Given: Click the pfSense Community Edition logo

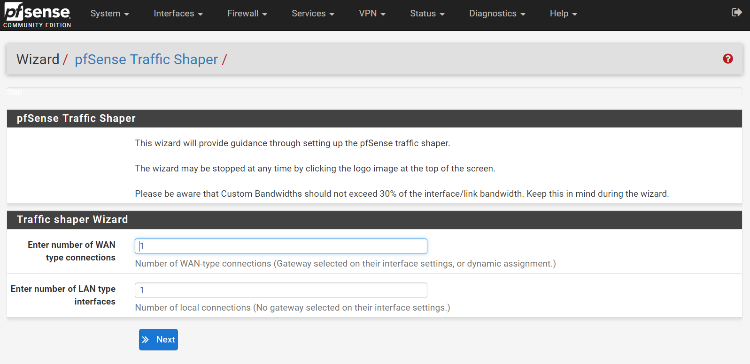Looking at the screenshot, I should click(x=37, y=15).
